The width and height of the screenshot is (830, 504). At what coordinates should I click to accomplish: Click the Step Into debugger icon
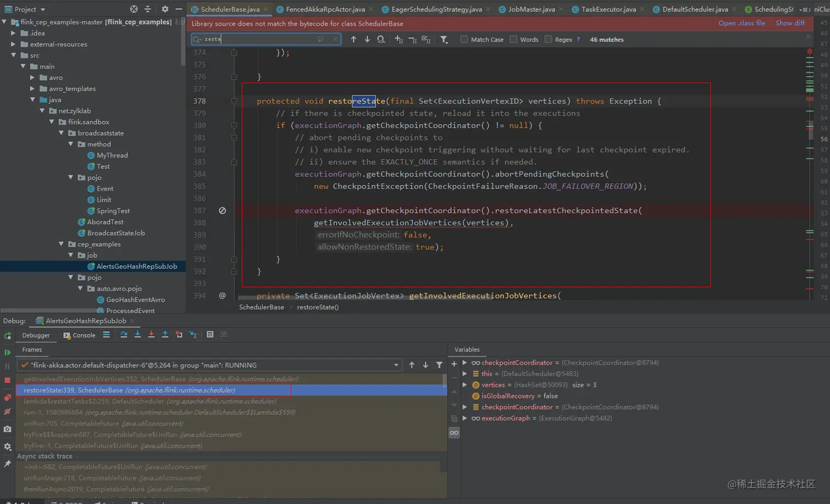[x=137, y=335]
